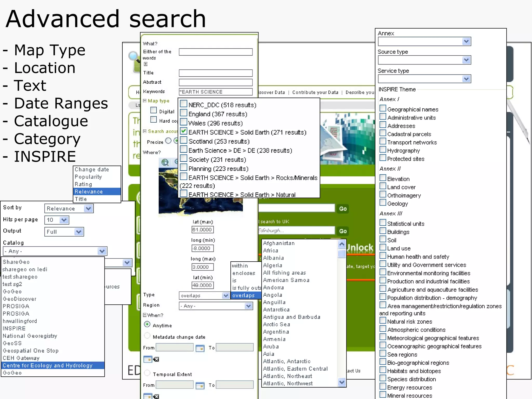Click the long (min) -8.0000 field
532x399 pixels.
pos(203,249)
